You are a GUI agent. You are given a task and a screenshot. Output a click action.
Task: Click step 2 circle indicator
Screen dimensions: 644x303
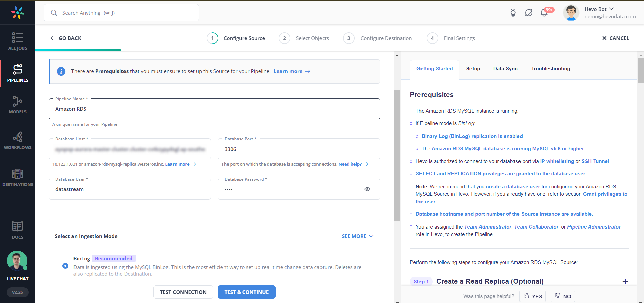pos(284,38)
